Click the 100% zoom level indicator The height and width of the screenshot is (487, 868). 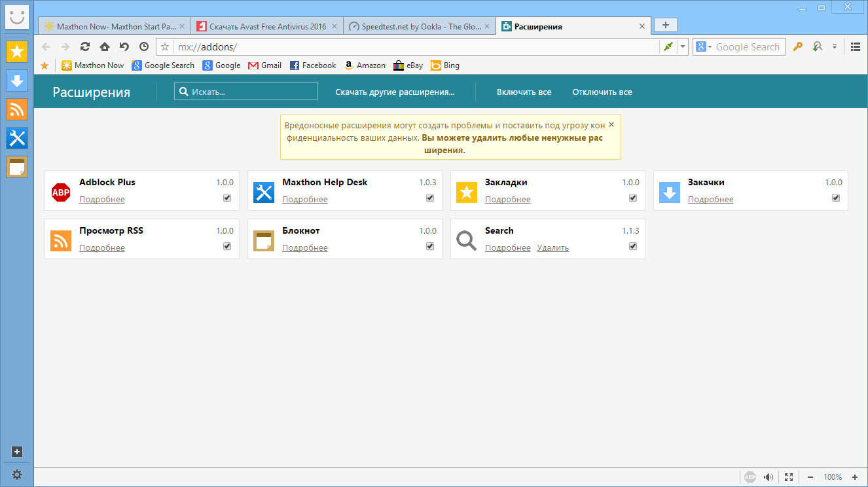point(833,477)
